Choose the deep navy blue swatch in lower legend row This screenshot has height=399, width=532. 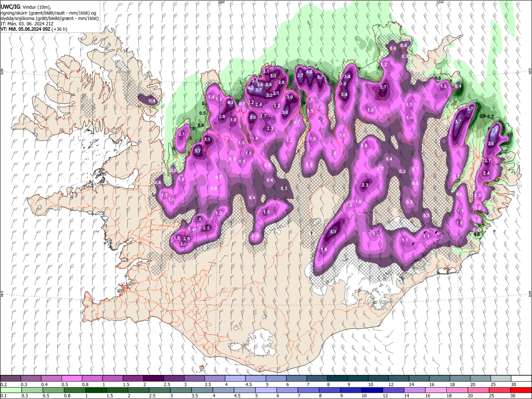(x=372, y=390)
